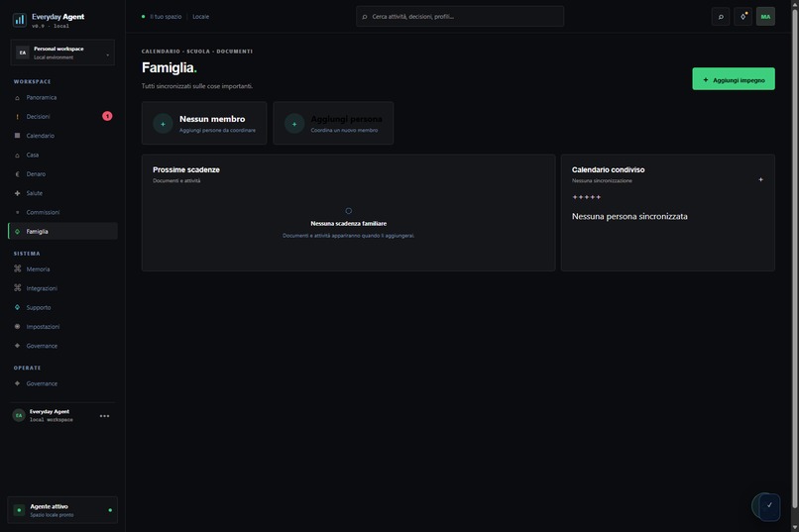
Task: Open the Denaro section
Action: pyautogui.click(x=62, y=174)
